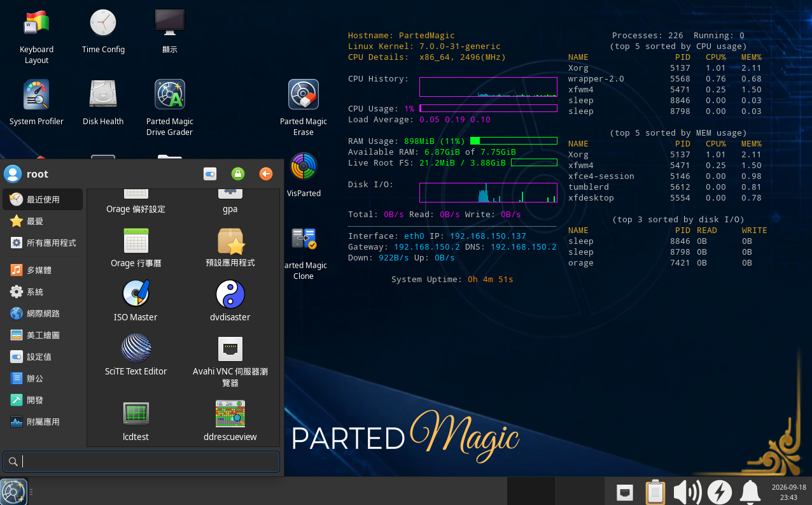Open SciTE Text Editor
The height and width of the screenshot is (505, 812).
click(136, 355)
